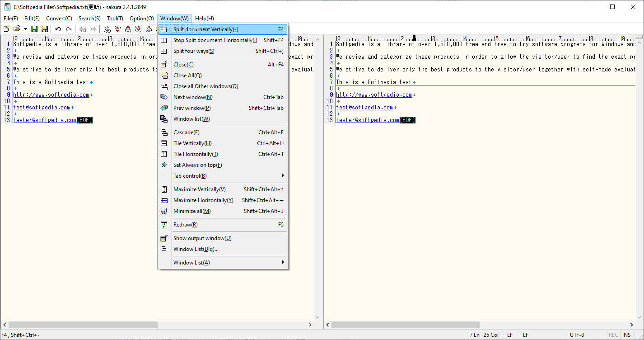
Task: Click the Prev window arrow icon
Action: click(164, 108)
